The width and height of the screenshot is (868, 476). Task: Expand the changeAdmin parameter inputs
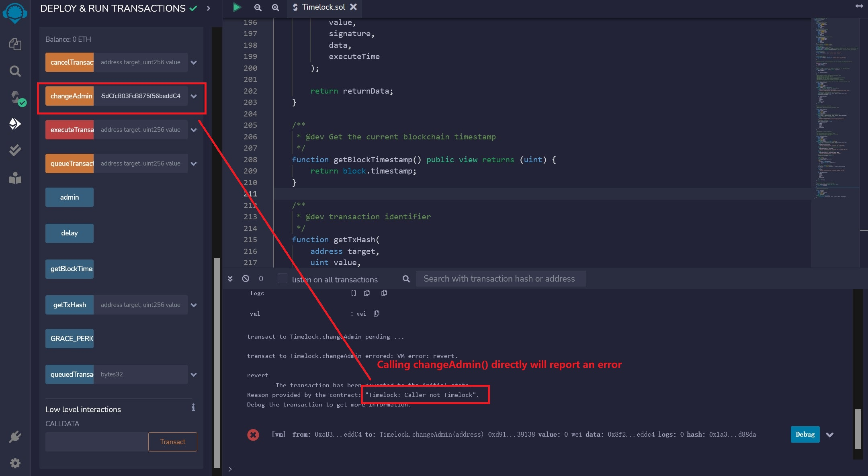[x=194, y=96]
